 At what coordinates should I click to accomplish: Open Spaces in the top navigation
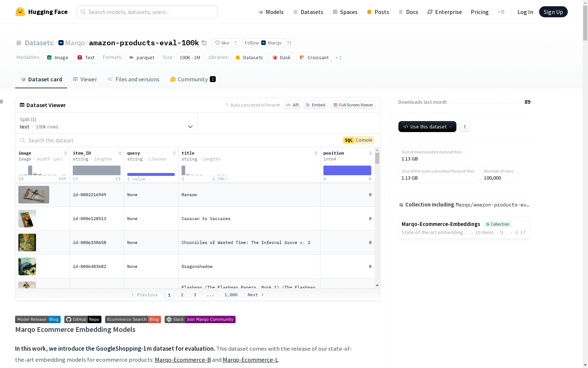(345, 12)
